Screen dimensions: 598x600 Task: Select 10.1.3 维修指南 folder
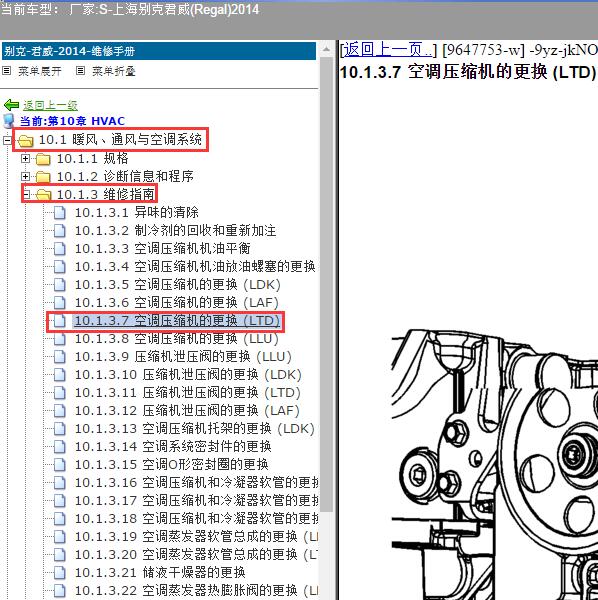point(106,194)
